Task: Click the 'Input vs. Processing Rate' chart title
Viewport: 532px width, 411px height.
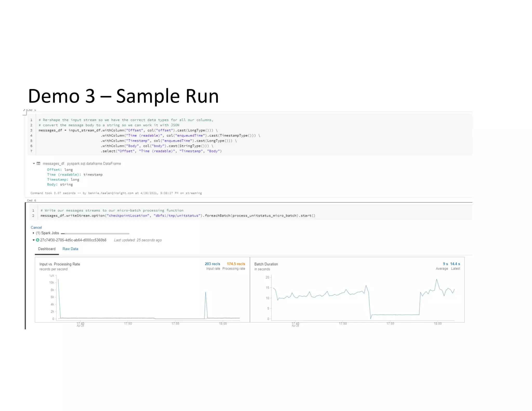Action: coord(59,264)
